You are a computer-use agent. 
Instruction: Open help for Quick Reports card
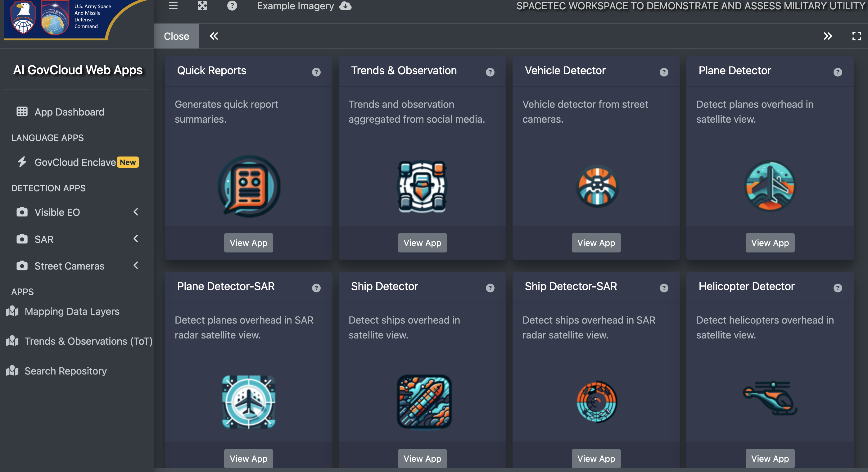(x=316, y=72)
